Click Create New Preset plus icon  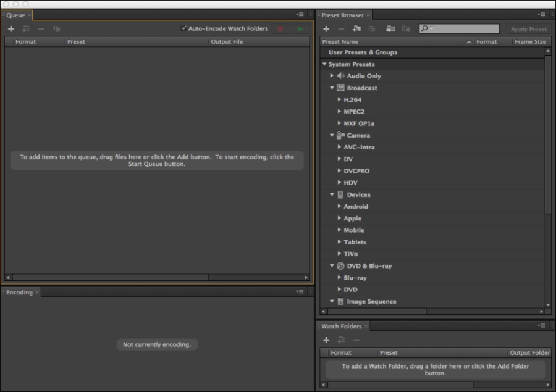point(326,29)
